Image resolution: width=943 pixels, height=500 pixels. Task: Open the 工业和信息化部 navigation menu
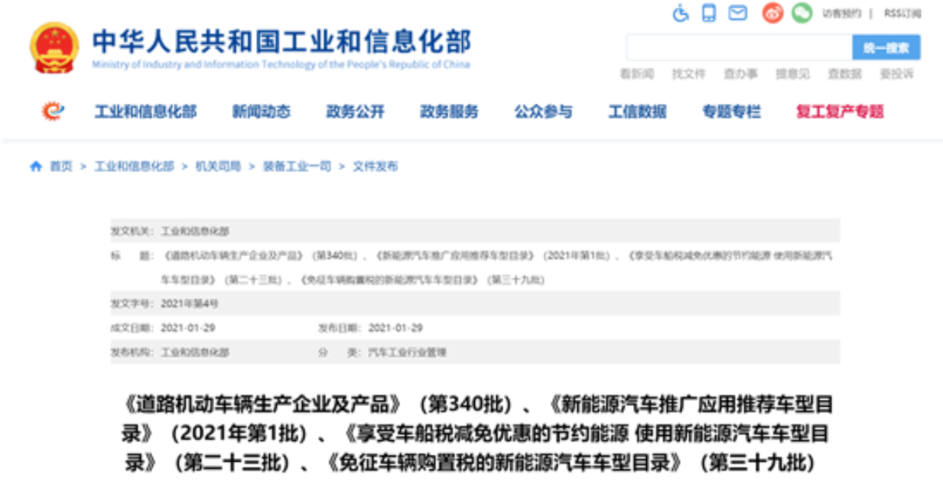146,111
